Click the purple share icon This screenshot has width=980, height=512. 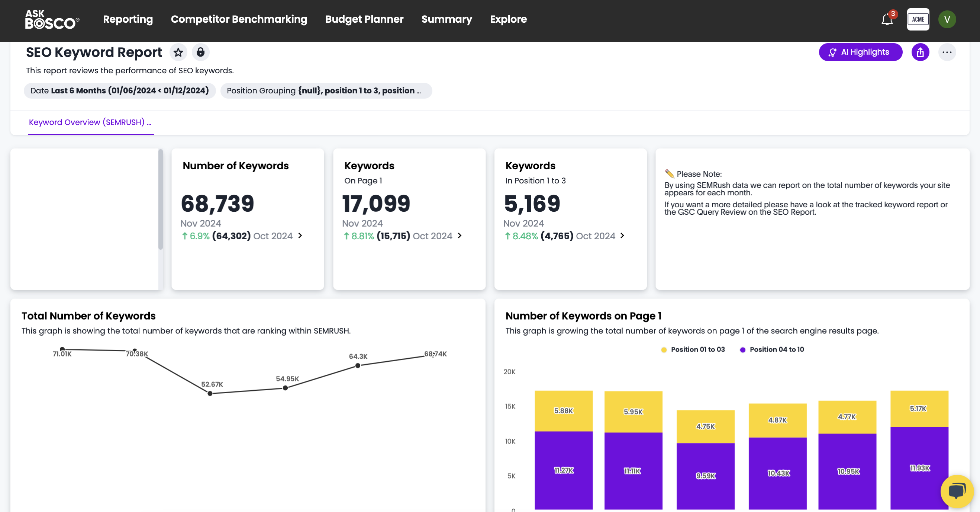920,52
